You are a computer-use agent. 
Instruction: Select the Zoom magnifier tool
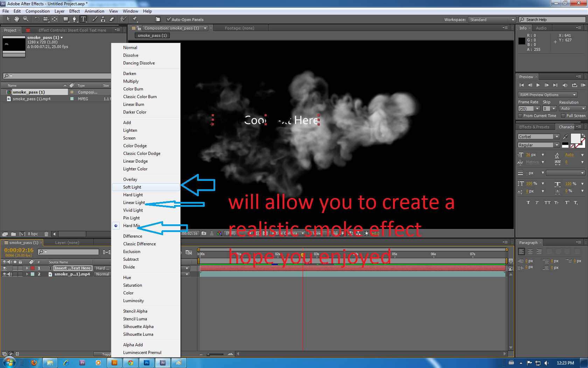26,19
